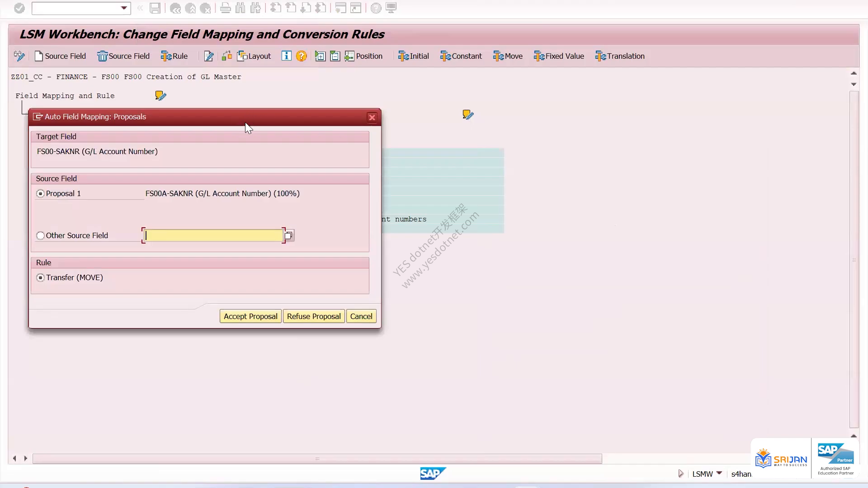Click the Print icon in top toolbar

tap(225, 8)
